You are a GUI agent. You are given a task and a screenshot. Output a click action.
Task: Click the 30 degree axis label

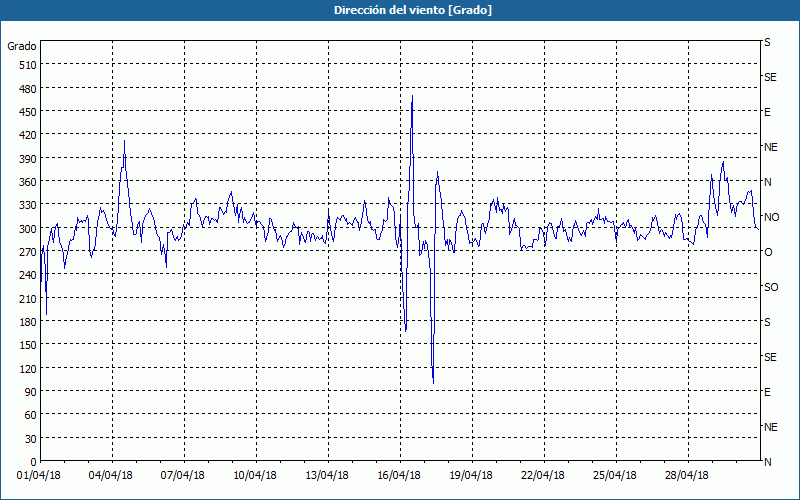(x=31, y=439)
